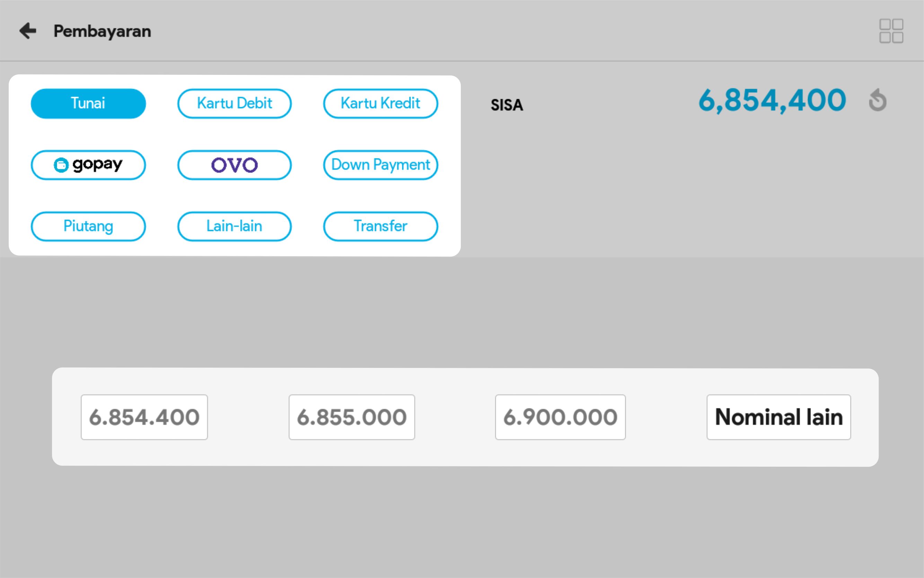Go back using the arrow icon

28,31
